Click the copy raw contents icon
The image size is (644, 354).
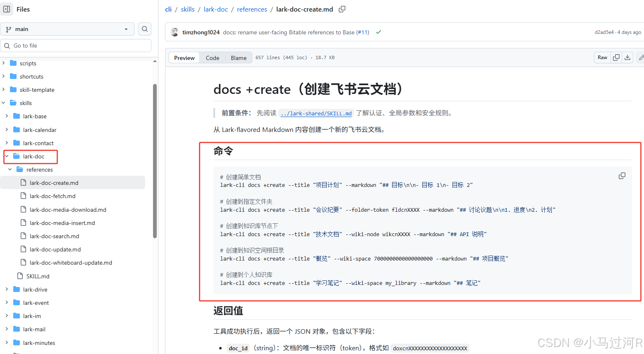(x=616, y=57)
